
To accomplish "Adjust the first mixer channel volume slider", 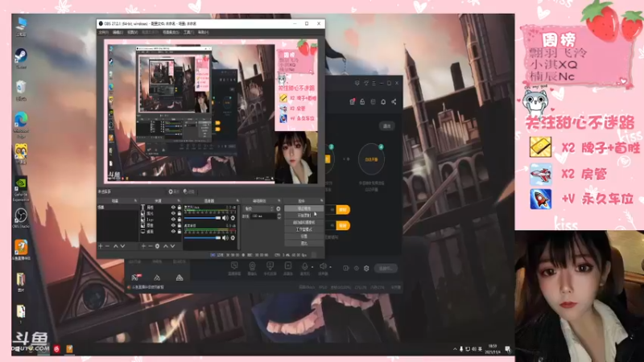I will click(203, 218).
